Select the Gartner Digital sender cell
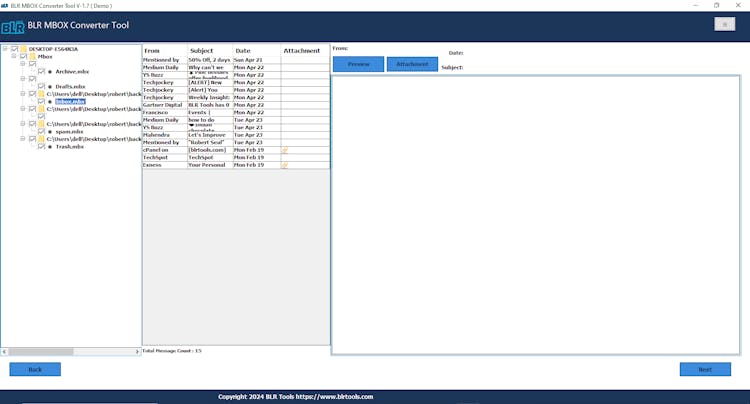Viewport: 750px width, 404px height. [165, 105]
